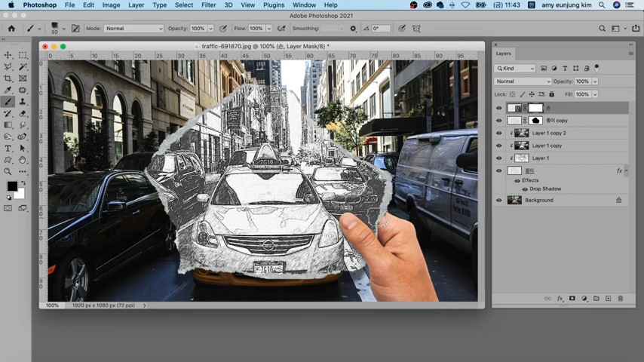Select the Type tool
The image size is (644, 362).
pos(8,149)
